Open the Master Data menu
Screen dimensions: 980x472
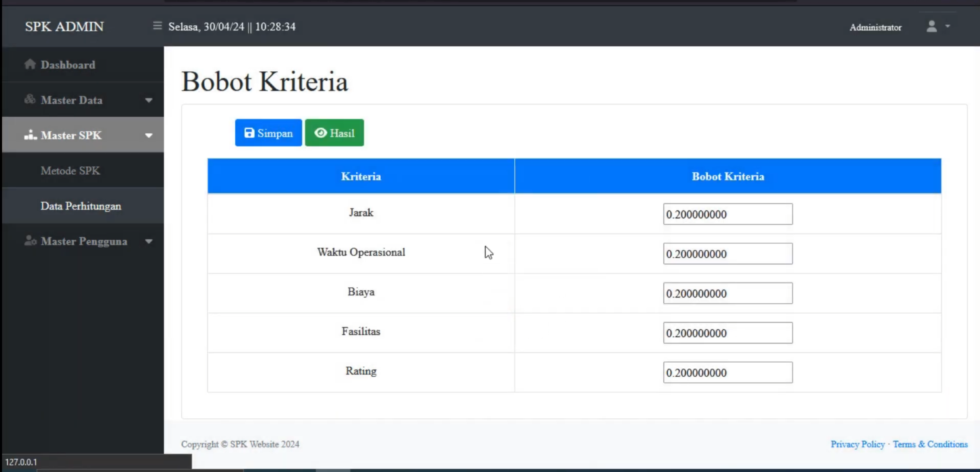83,100
